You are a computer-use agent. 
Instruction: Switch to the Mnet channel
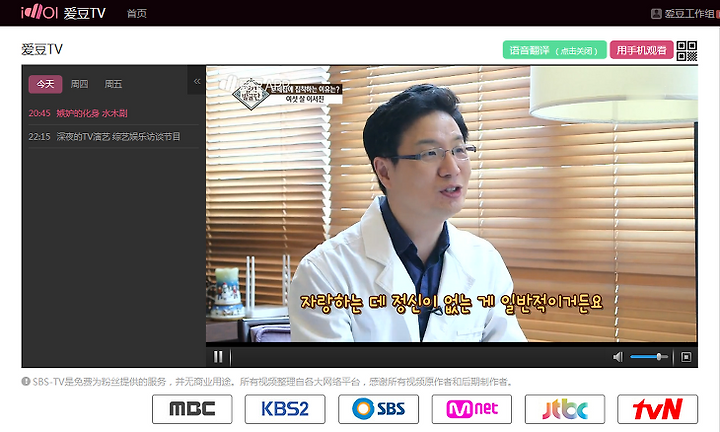(x=472, y=409)
